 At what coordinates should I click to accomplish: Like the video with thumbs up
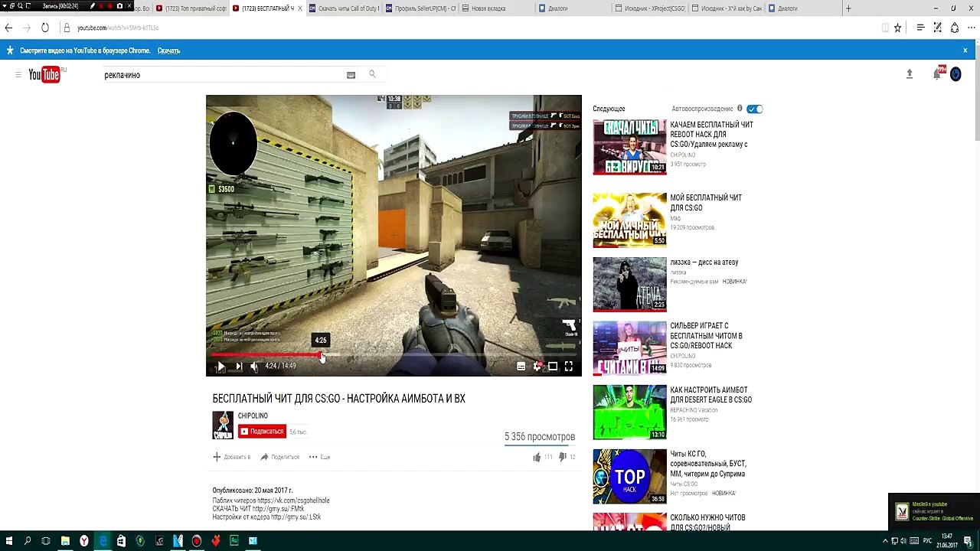(537, 457)
